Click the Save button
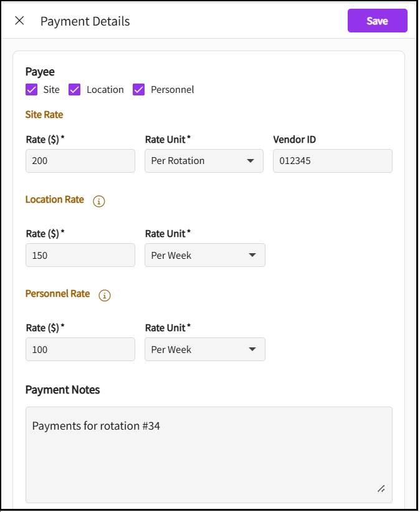The image size is (420, 512). click(377, 21)
